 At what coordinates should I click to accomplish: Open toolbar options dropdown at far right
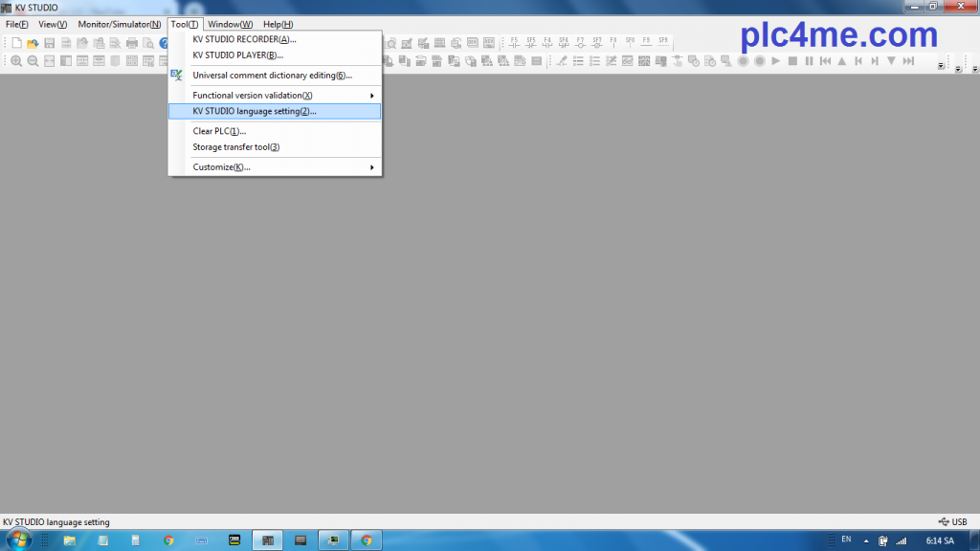coord(974,67)
